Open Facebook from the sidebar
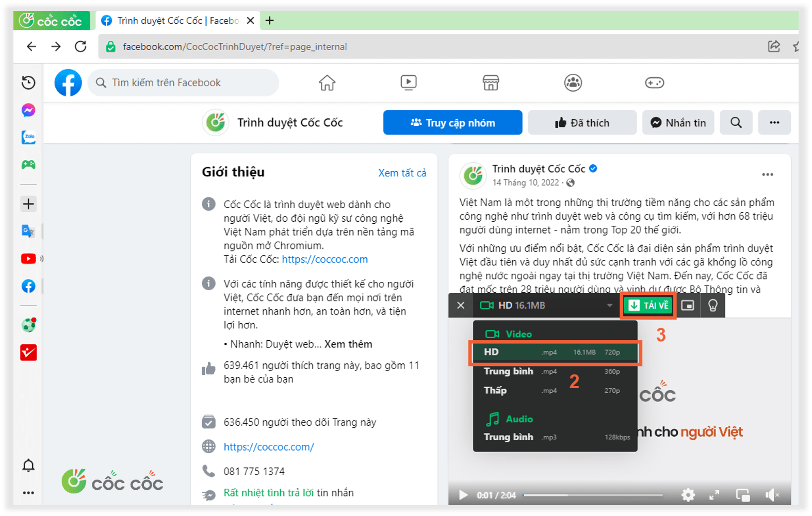 pos(28,286)
